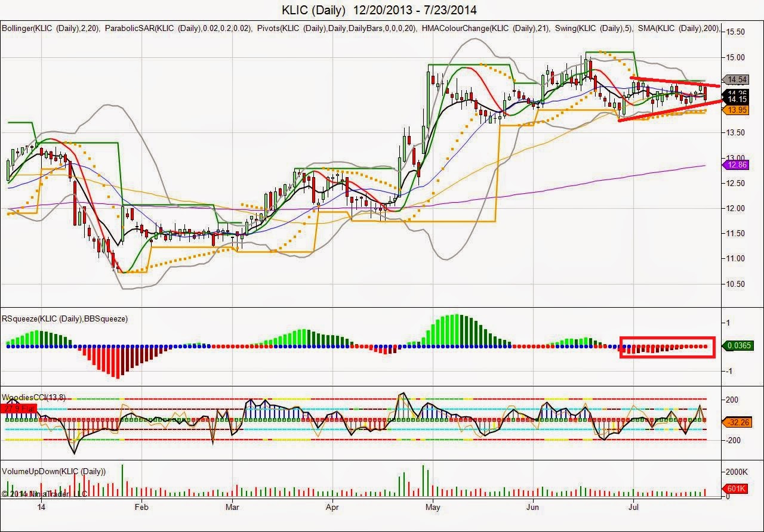This screenshot has width=764, height=532.
Task: Click the 15.00 level on the price axis
Action: click(x=735, y=57)
